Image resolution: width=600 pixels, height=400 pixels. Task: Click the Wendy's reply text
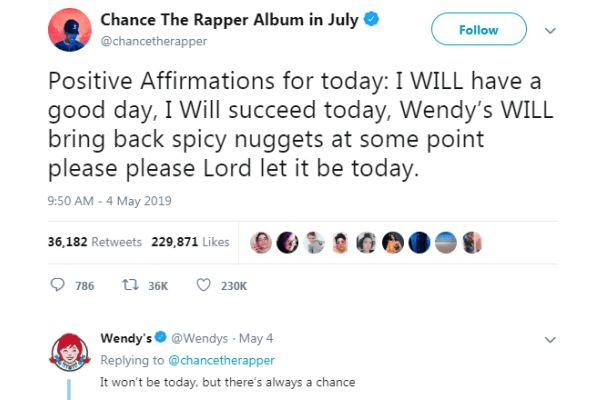point(227,382)
